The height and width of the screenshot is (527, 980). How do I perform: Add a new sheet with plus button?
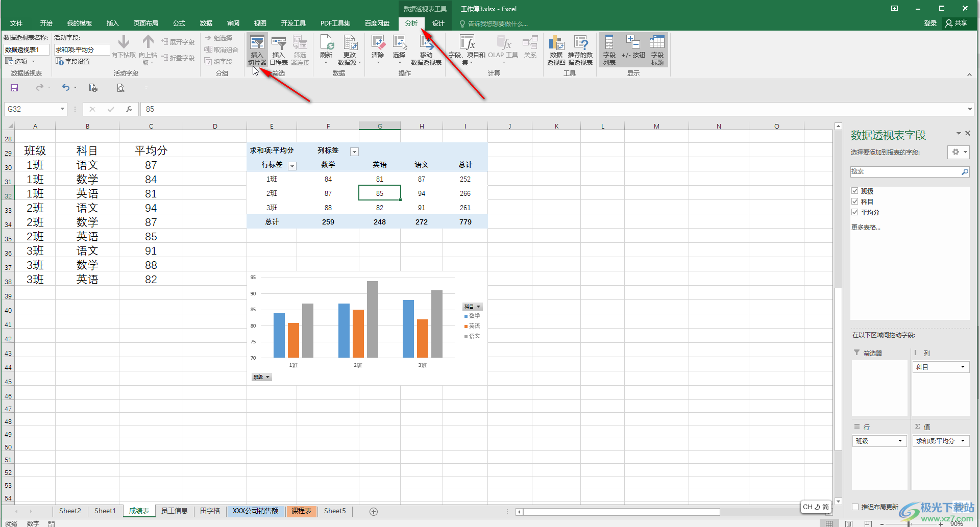tap(374, 512)
